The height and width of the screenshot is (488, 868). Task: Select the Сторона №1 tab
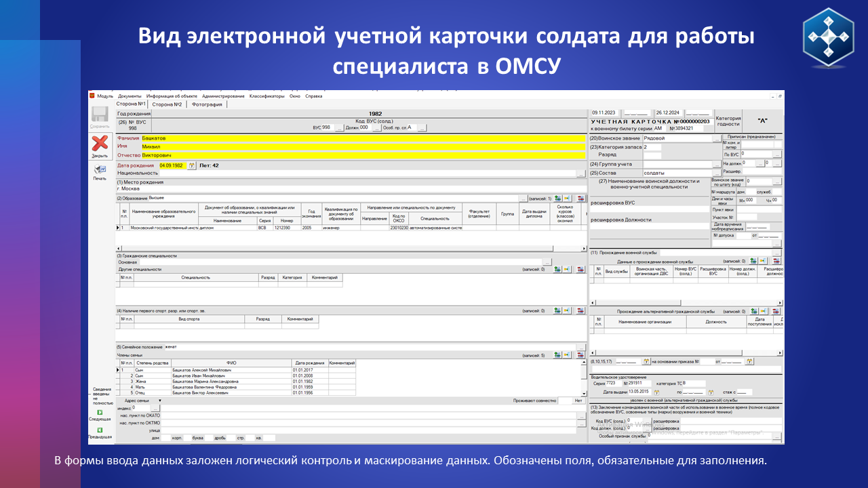click(x=131, y=104)
